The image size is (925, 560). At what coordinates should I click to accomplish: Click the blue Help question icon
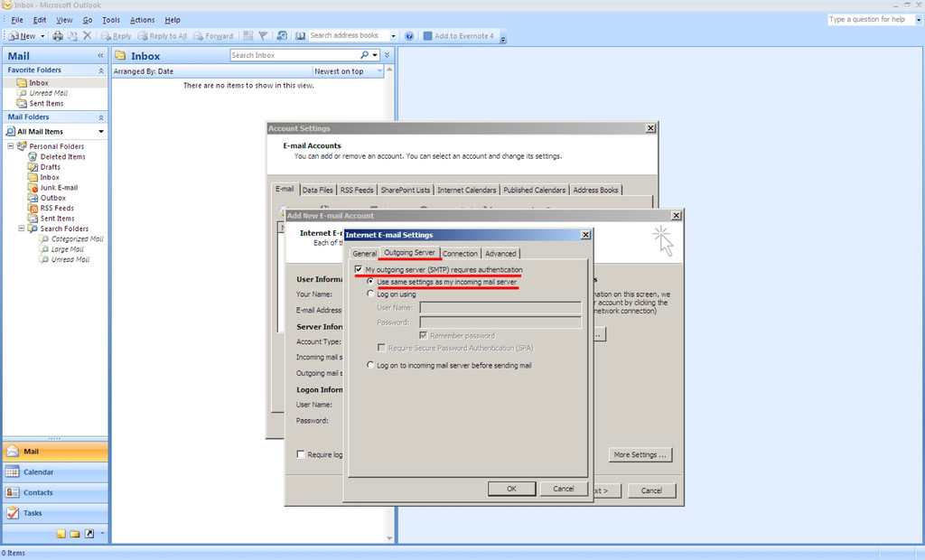(x=409, y=36)
